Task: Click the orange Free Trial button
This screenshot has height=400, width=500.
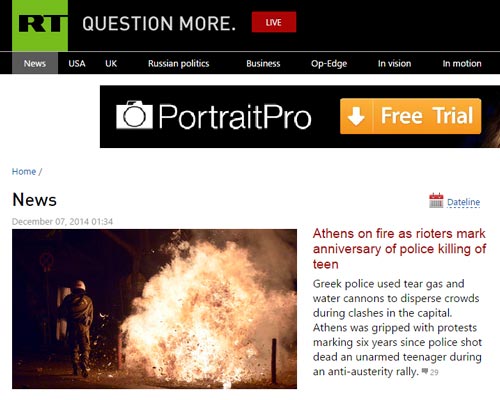Action: (x=410, y=116)
